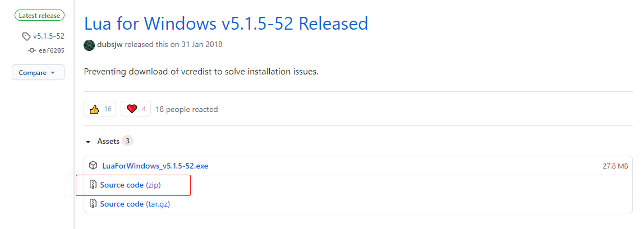
Task: Click the Assets count badge showing 3
Action: 127,141
